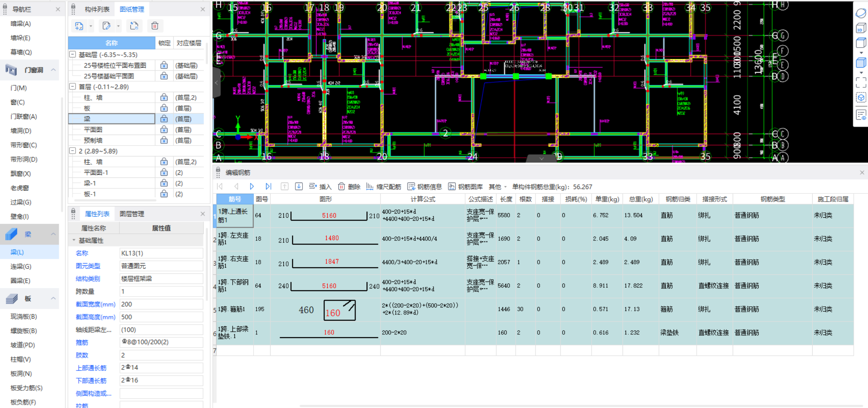
Task: Collapse 基础属性 property group
Action: (74, 240)
